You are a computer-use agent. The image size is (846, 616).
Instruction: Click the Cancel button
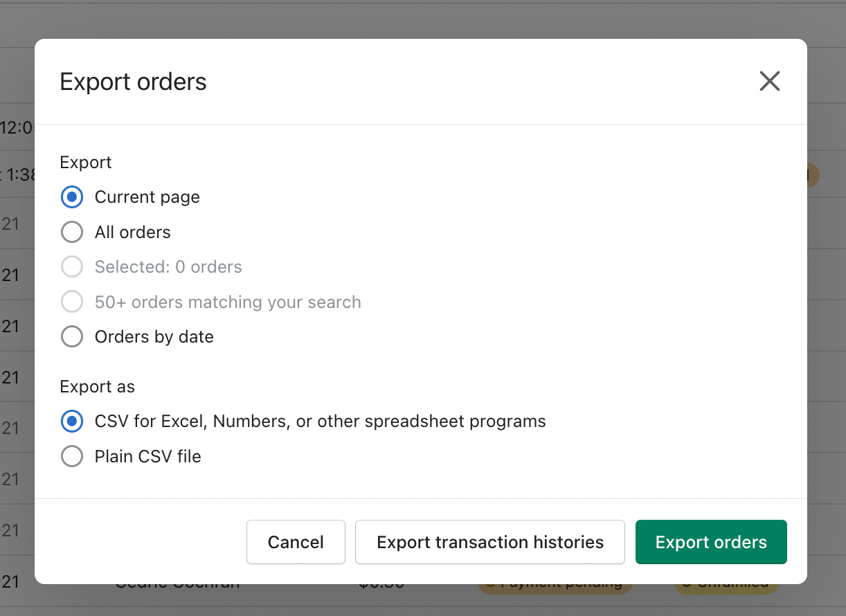click(x=296, y=542)
